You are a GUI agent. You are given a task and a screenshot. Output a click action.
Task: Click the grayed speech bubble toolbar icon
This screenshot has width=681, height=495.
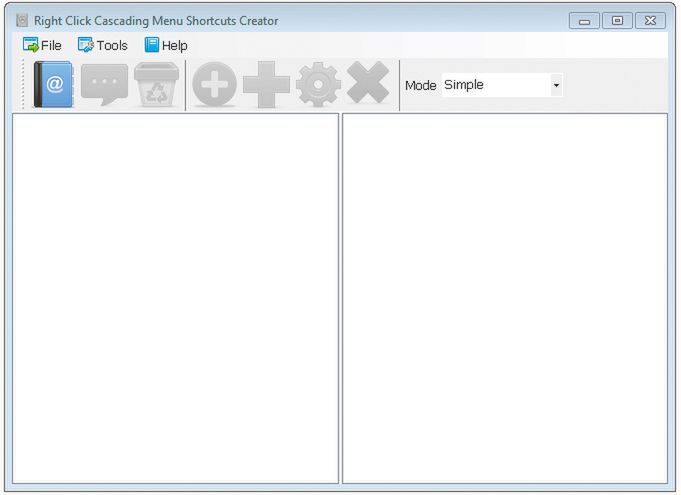click(104, 84)
